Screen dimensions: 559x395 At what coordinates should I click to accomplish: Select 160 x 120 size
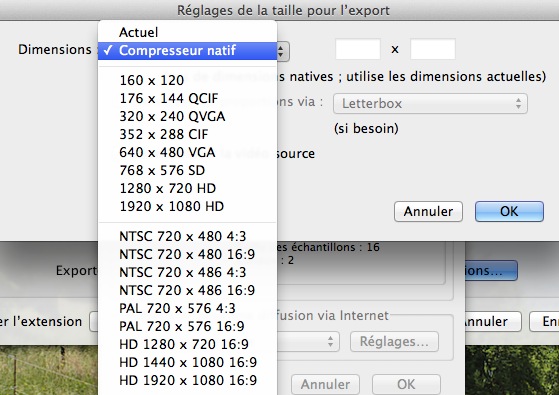tap(188, 80)
